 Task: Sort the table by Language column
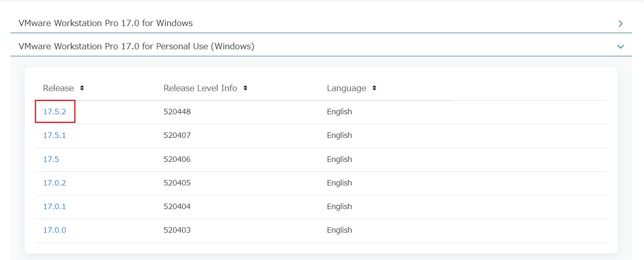click(347, 88)
